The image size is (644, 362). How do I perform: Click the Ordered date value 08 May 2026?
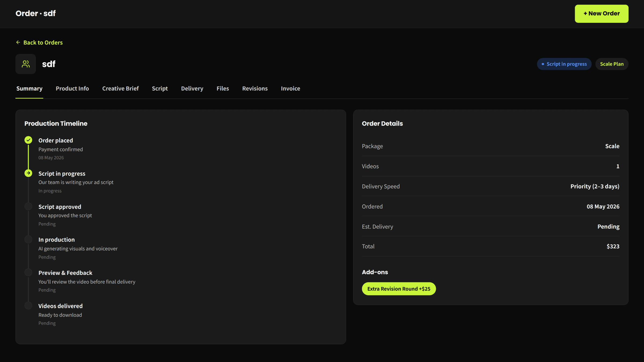point(603,206)
